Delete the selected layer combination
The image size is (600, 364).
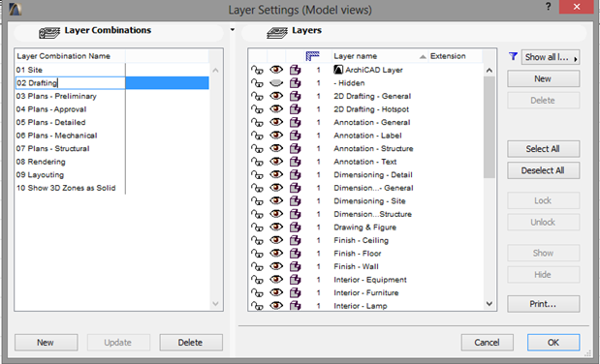pos(191,343)
